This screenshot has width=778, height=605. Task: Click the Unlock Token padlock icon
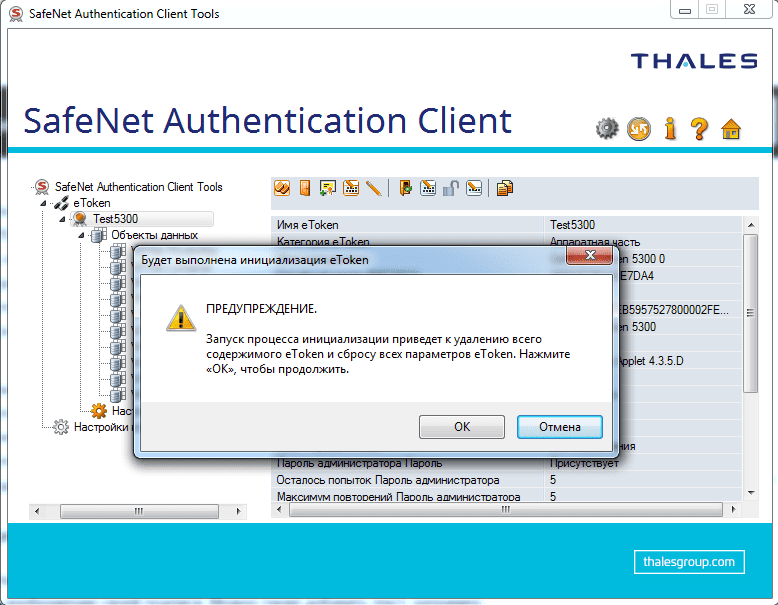coord(451,188)
